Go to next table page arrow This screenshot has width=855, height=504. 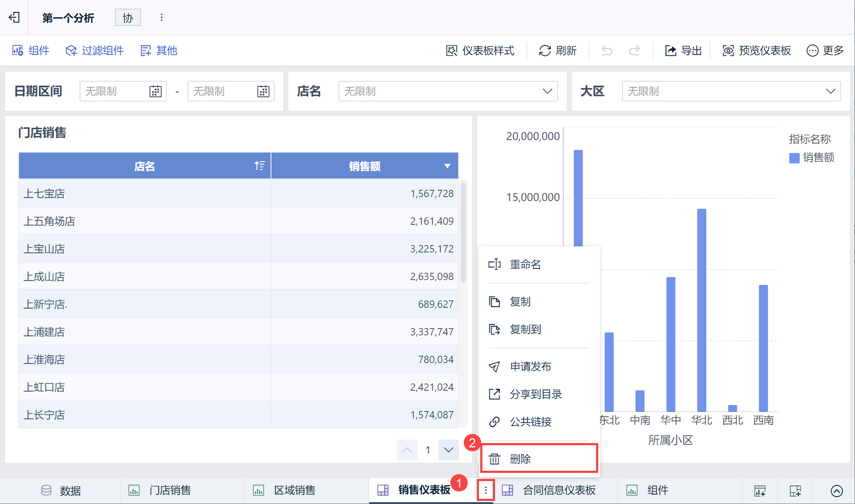coord(448,450)
